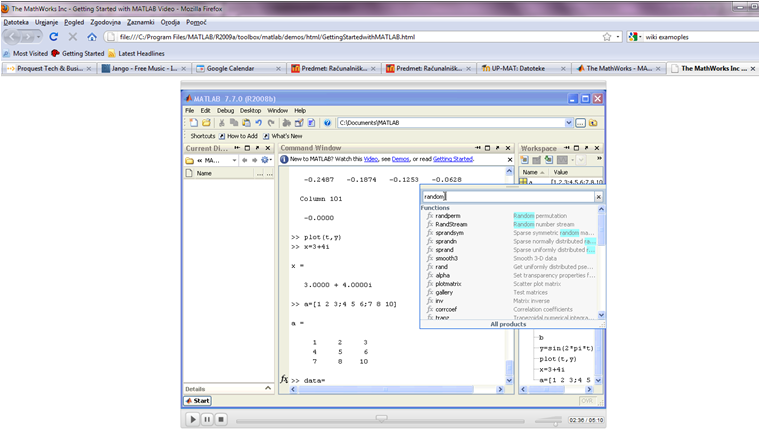
Task: Pause the video playback
Action: pyautogui.click(x=207, y=419)
